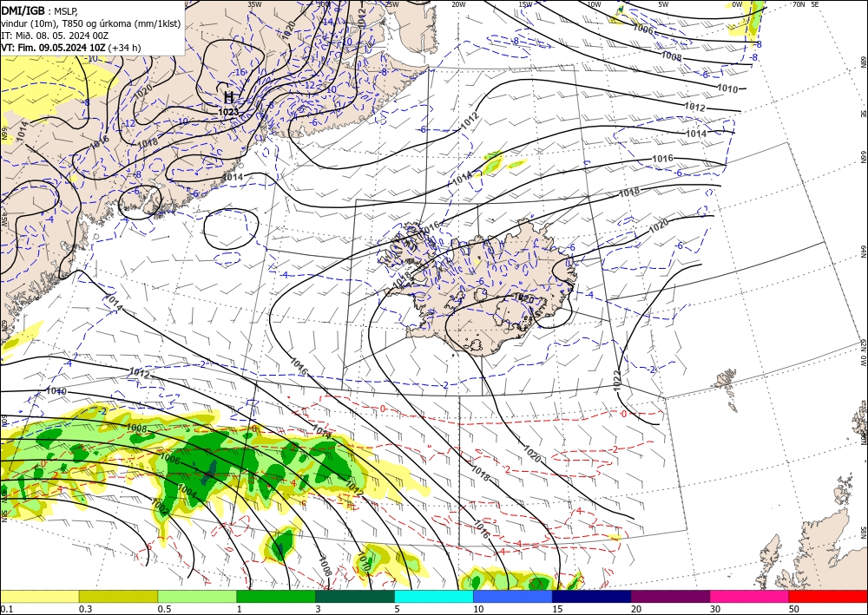
Task: Click the legend value 30
Action: tap(715, 609)
